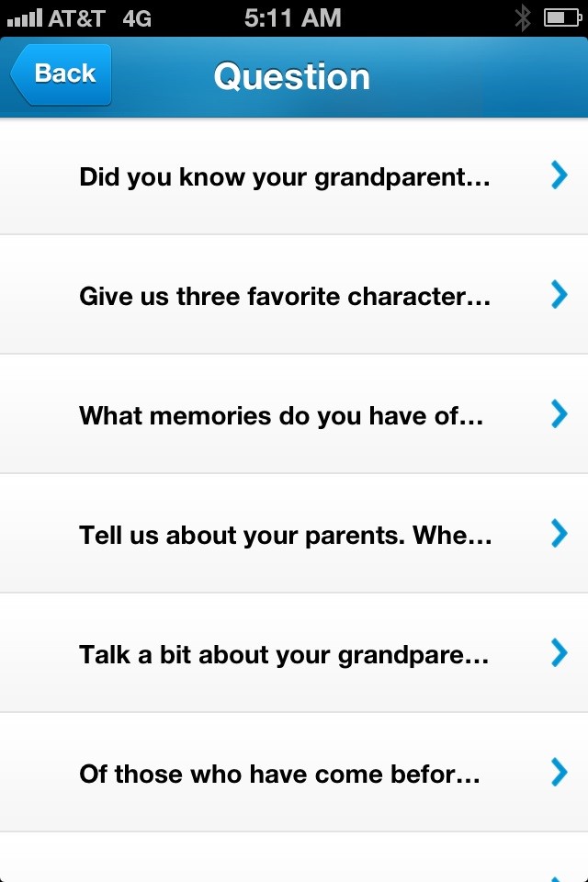Tap the cellular signal bars icon
The width and height of the screenshot is (588, 882).
24,17
